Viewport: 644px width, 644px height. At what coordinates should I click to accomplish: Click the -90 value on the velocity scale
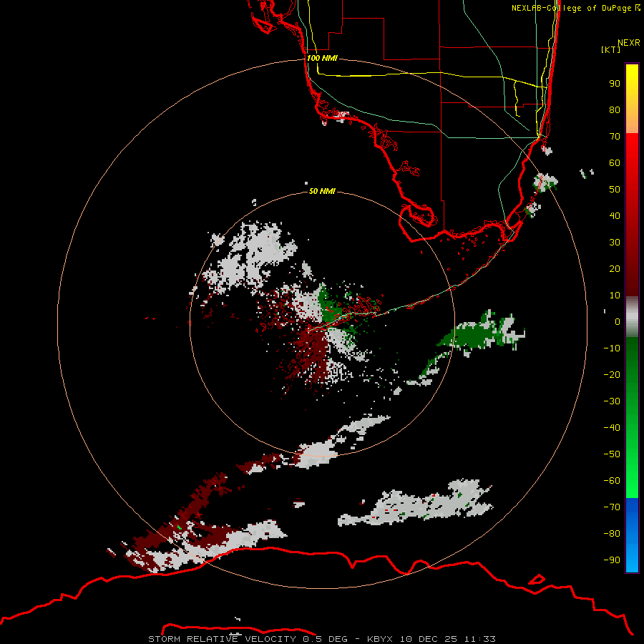coord(612,560)
